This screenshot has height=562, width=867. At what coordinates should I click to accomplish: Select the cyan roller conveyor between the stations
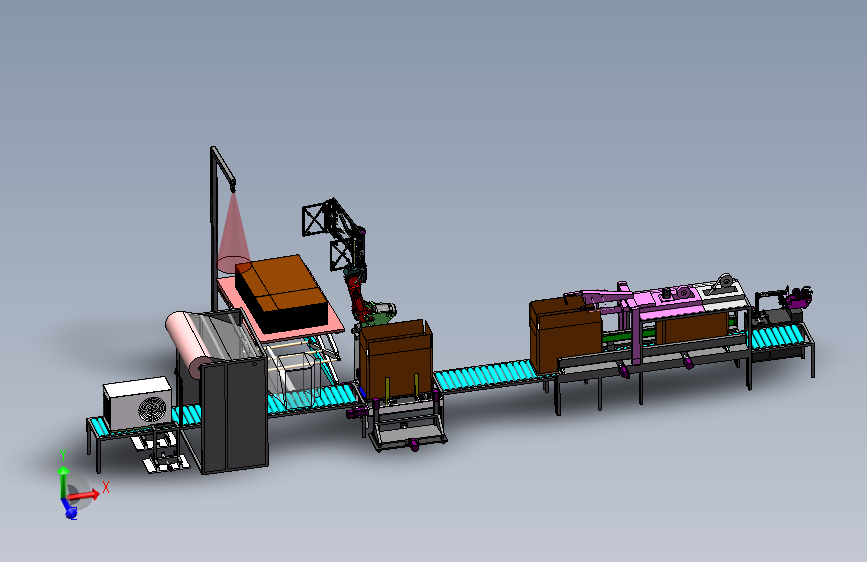[x=485, y=376]
